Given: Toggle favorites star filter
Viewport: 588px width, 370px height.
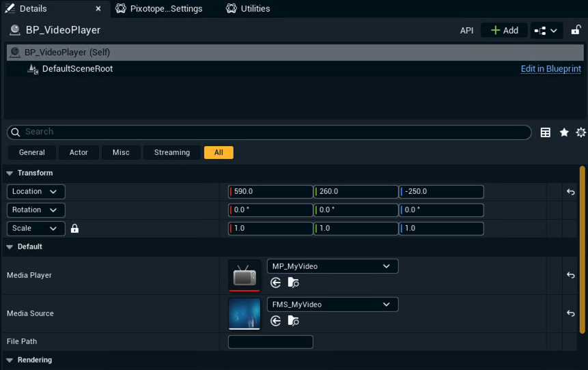Looking at the screenshot, I should pyautogui.click(x=563, y=132).
